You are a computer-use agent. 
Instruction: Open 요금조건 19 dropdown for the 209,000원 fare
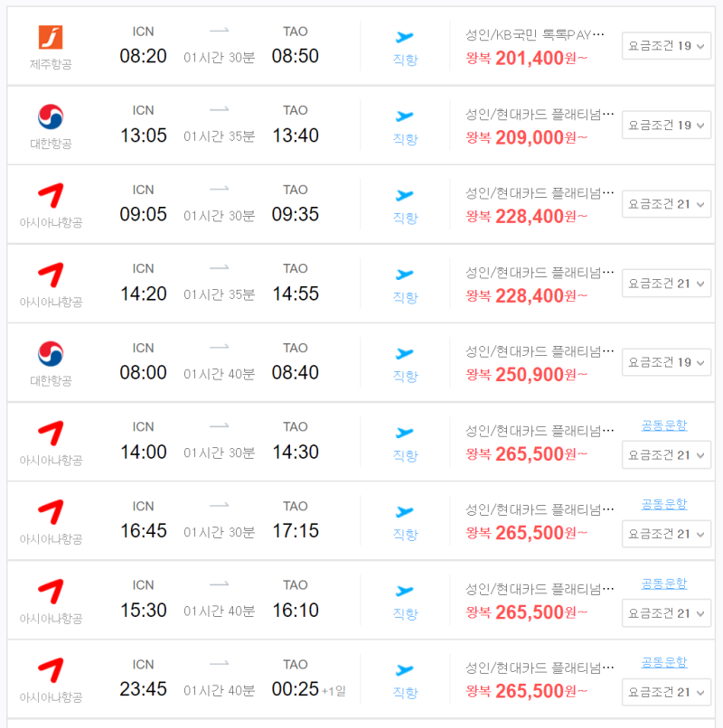[666, 125]
